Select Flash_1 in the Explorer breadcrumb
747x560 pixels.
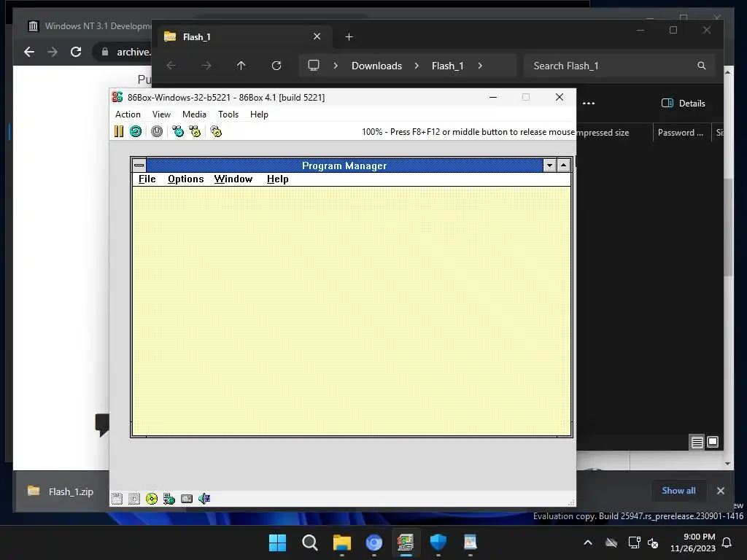pyautogui.click(x=448, y=66)
